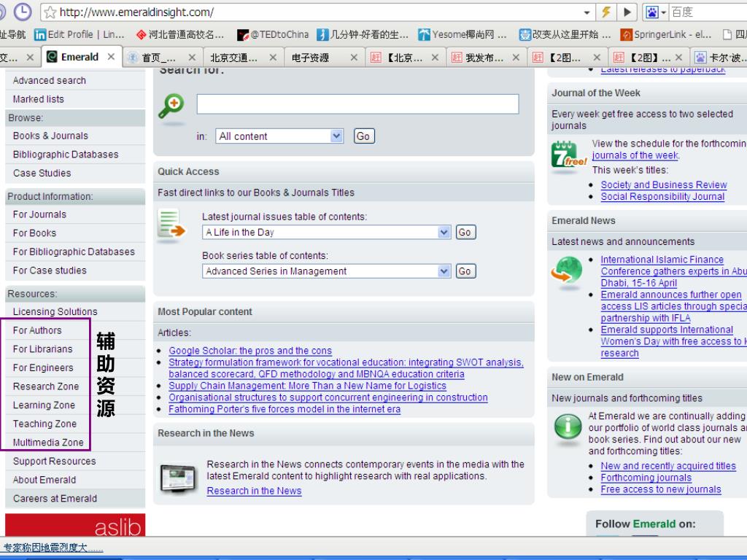Open the journals of the week link
Screen dimensions: 747x560
(635, 155)
